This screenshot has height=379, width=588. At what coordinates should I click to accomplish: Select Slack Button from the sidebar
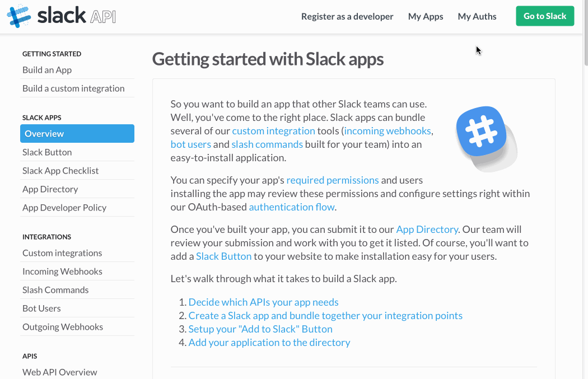coord(47,152)
